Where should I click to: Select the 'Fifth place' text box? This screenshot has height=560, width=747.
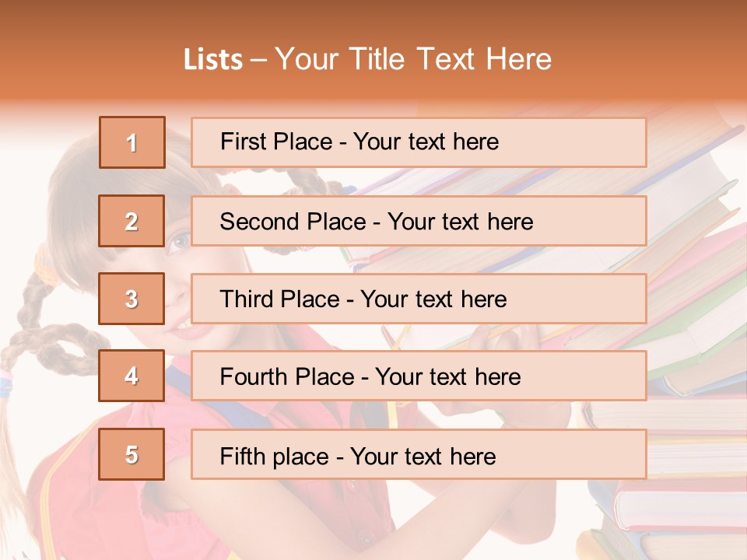pos(419,454)
